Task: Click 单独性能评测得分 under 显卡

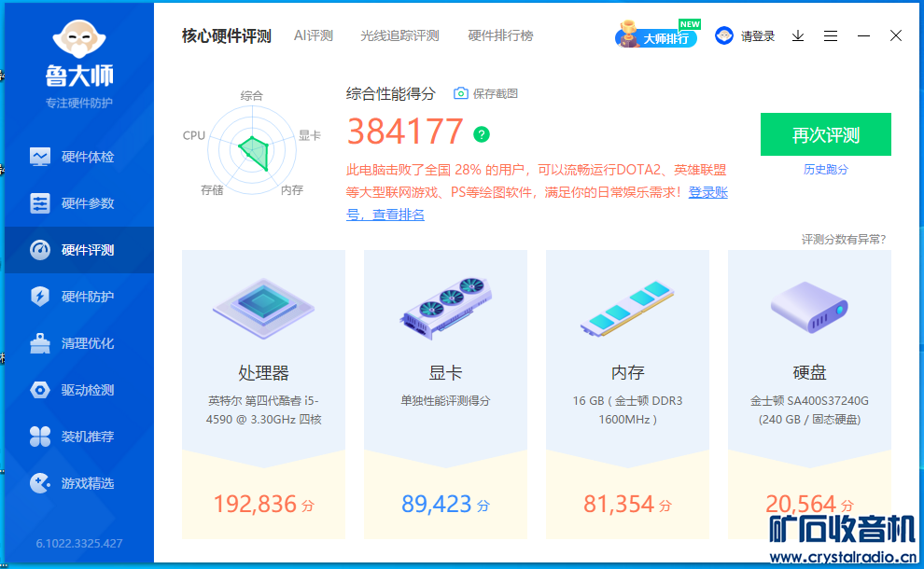Action: [x=445, y=400]
